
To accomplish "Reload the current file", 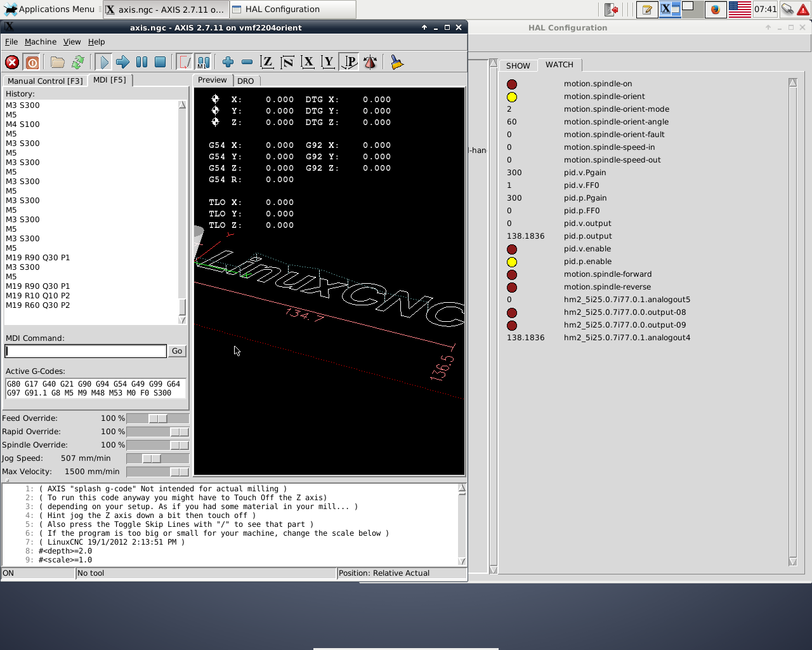I will click(78, 62).
